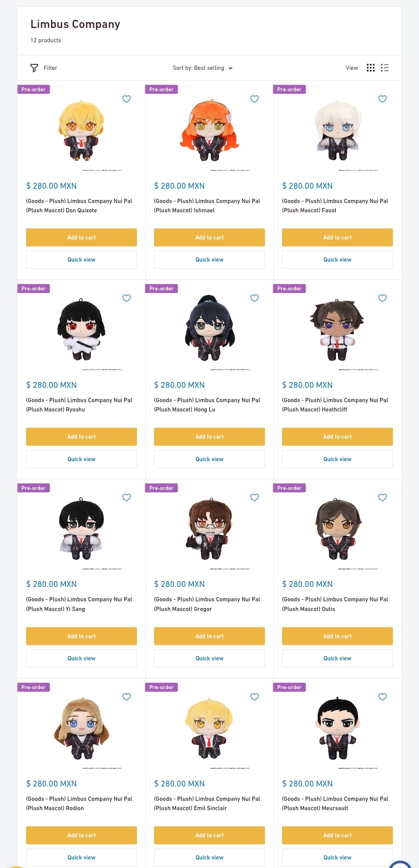Favorite the Ryoshu plush with heart icon
The height and width of the screenshot is (868, 419).
[x=126, y=298]
